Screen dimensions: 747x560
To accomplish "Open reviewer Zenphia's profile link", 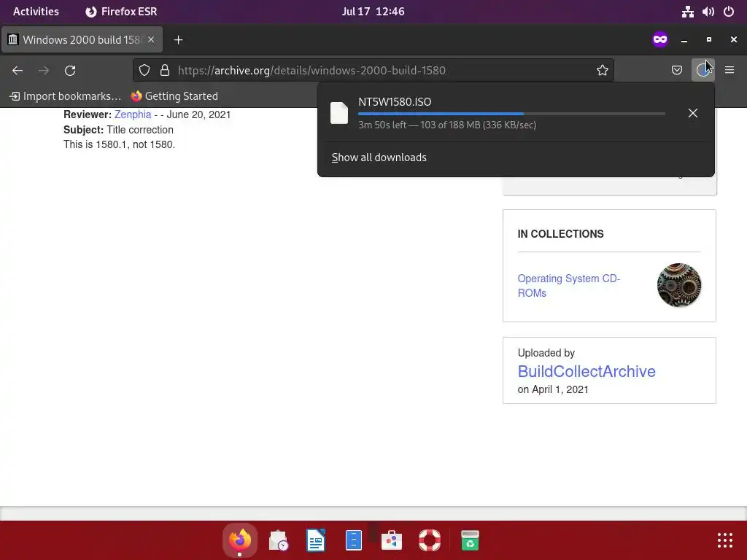I will click(133, 114).
